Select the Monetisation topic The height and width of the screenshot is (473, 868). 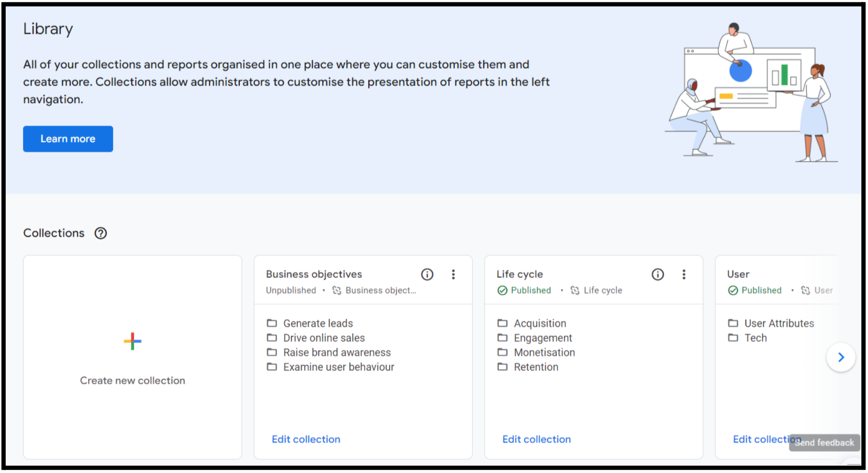(544, 353)
